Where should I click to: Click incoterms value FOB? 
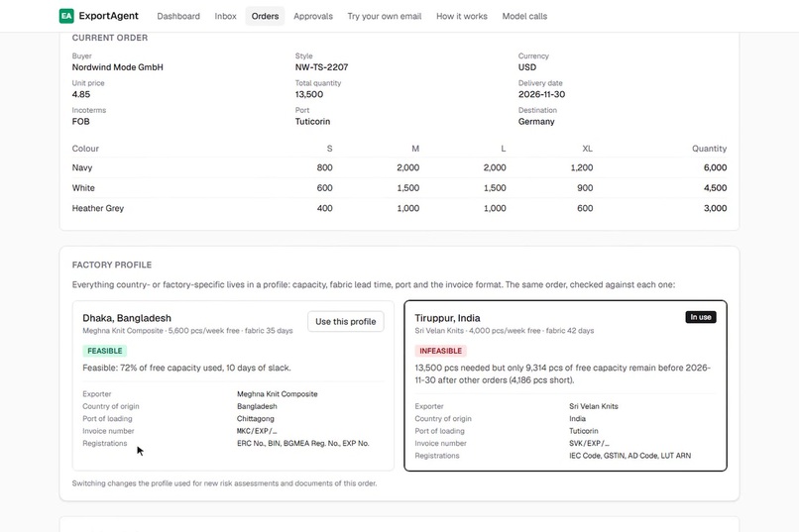pos(80,121)
